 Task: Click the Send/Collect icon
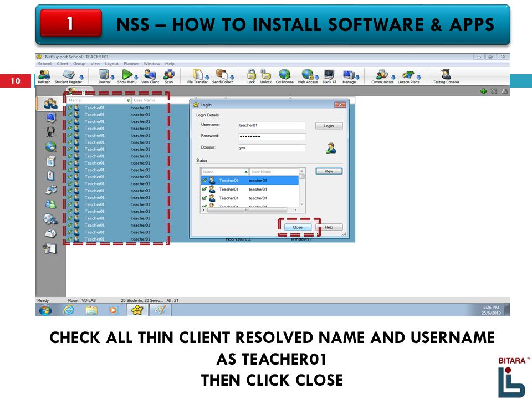point(222,76)
